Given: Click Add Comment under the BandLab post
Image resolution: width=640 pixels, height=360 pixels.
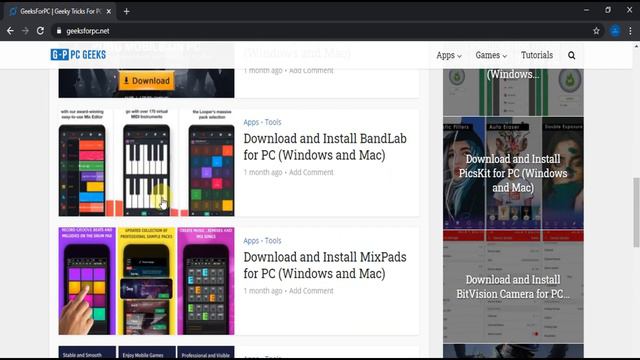Looking at the screenshot, I should pyautogui.click(x=311, y=172).
